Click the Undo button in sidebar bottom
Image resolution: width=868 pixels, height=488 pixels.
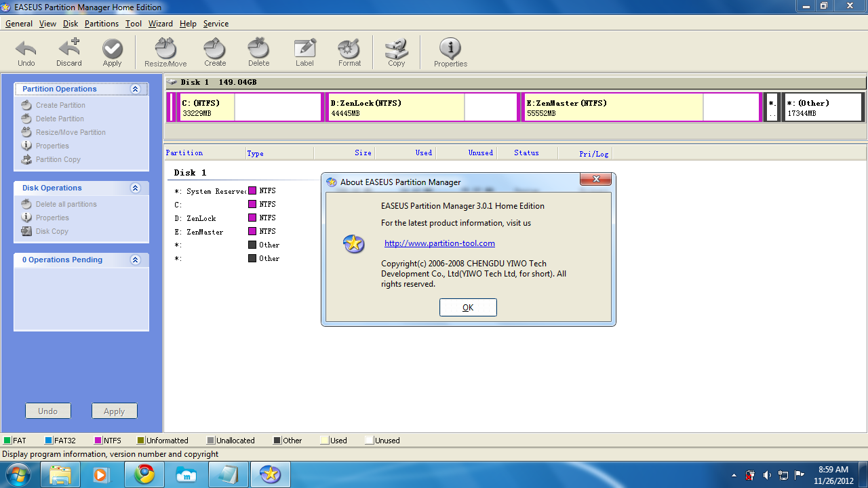(x=48, y=411)
